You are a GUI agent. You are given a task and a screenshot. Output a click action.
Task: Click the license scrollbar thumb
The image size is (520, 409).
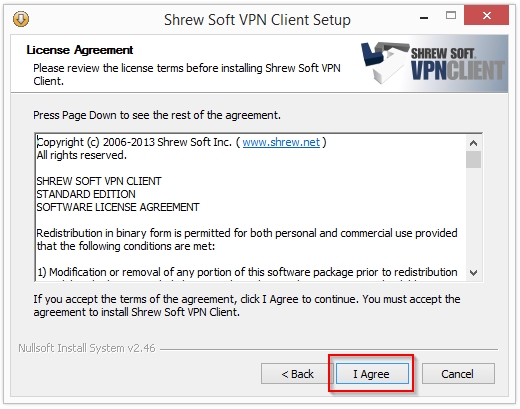(x=473, y=160)
